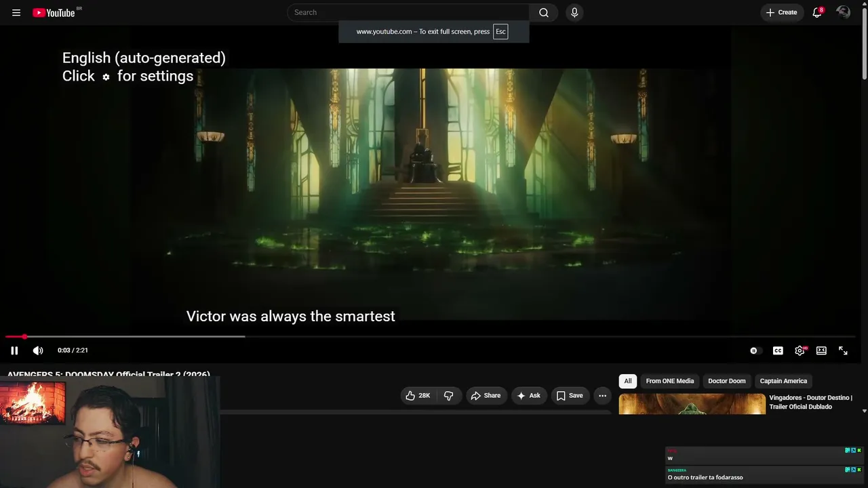Image resolution: width=868 pixels, height=488 pixels.
Task: Click the search magnifier button
Action: click(544, 12)
